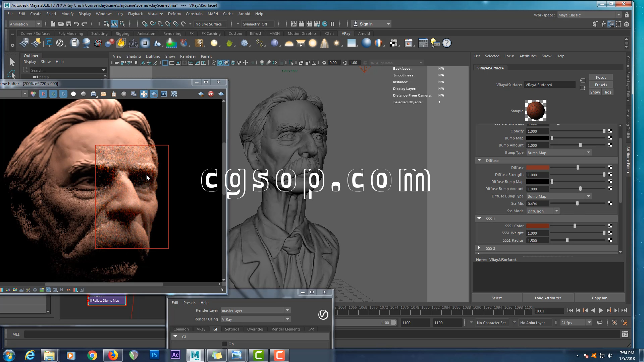Image resolution: width=644 pixels, height=362 pixels.
Task: Click the stop render icon
Action: tap(211, 94)
